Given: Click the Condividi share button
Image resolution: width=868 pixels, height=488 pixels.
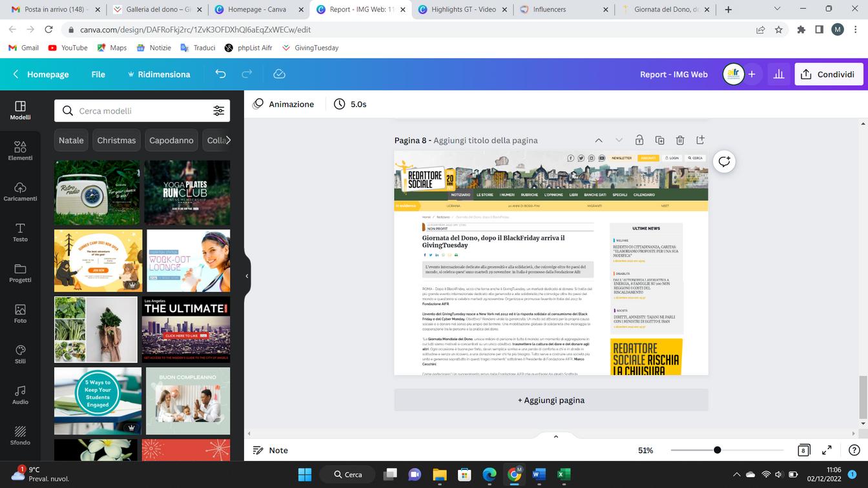Looking at the screenshot, I should click(x=829, y=74).
